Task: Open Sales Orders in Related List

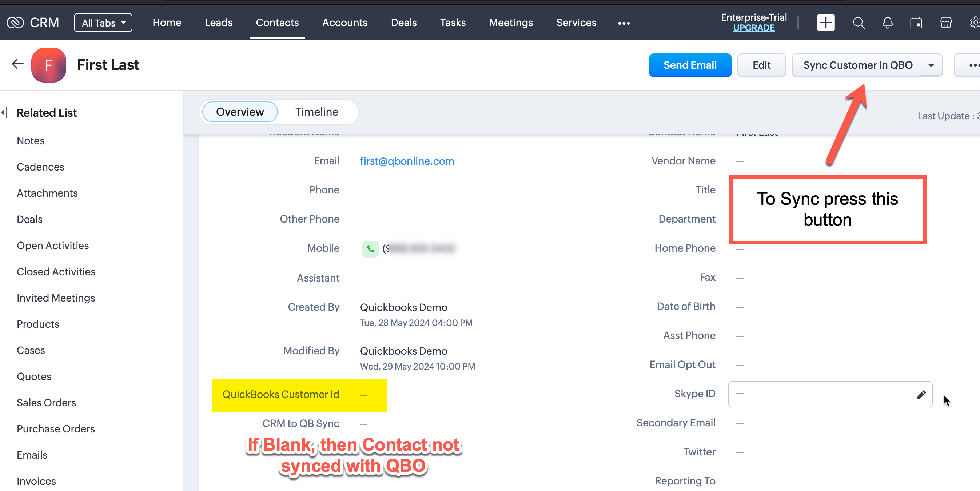Action: click(46, 403)
